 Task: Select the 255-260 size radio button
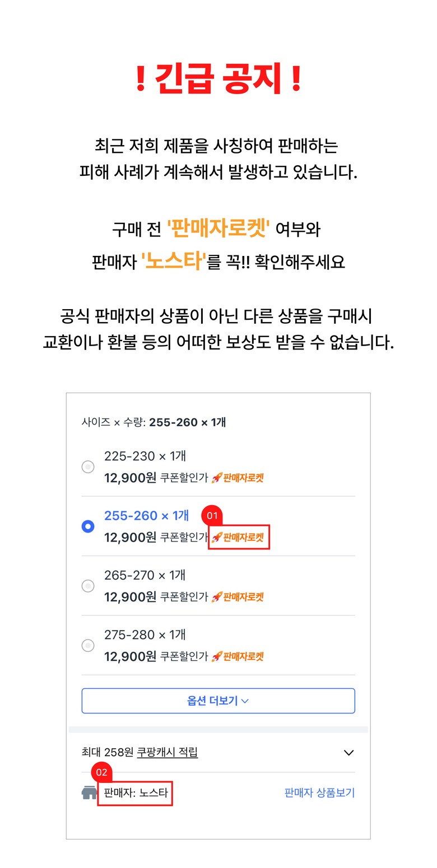tap(88, 526)
